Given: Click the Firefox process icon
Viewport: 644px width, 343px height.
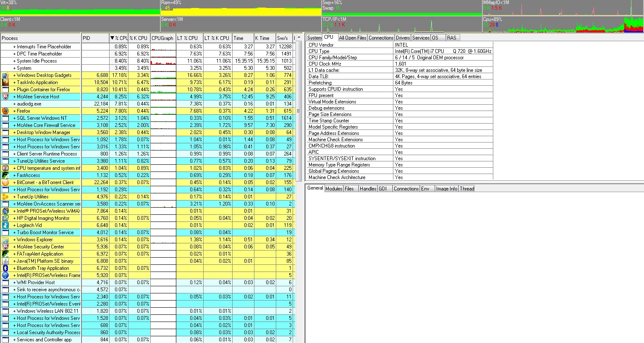Looking at the screenshot, I should point(5,111).
